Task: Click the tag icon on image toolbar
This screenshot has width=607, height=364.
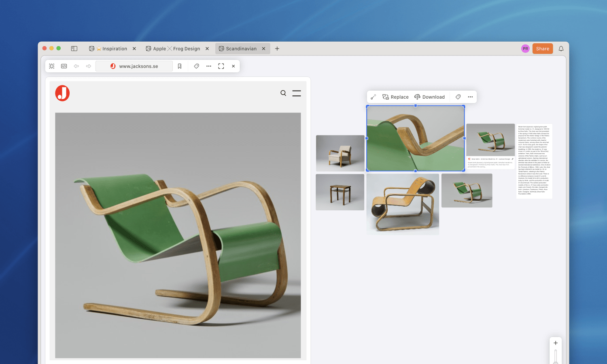Action: pos(458,97)
